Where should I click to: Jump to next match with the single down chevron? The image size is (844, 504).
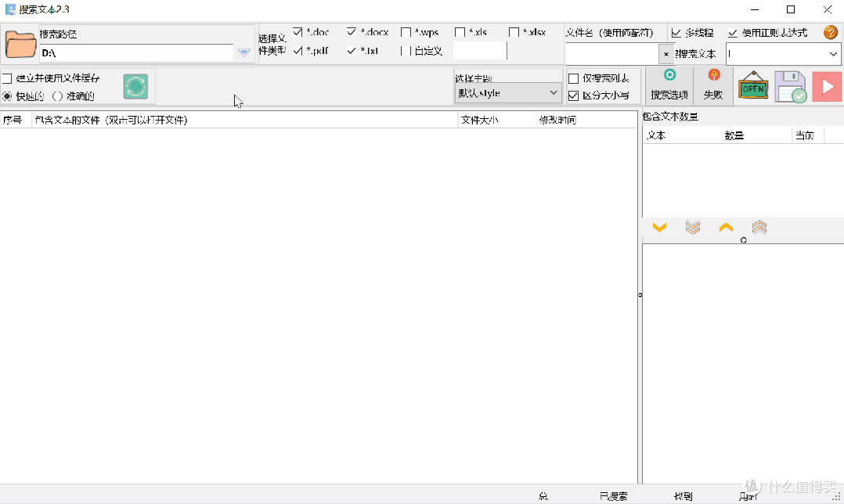(x=659, y=228)
